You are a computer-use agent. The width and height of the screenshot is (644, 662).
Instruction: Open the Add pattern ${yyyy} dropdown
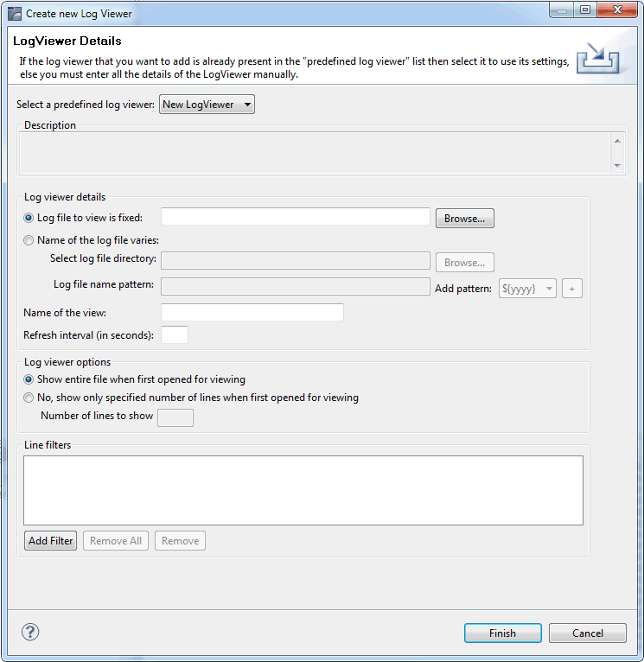(x=527, y=289)
